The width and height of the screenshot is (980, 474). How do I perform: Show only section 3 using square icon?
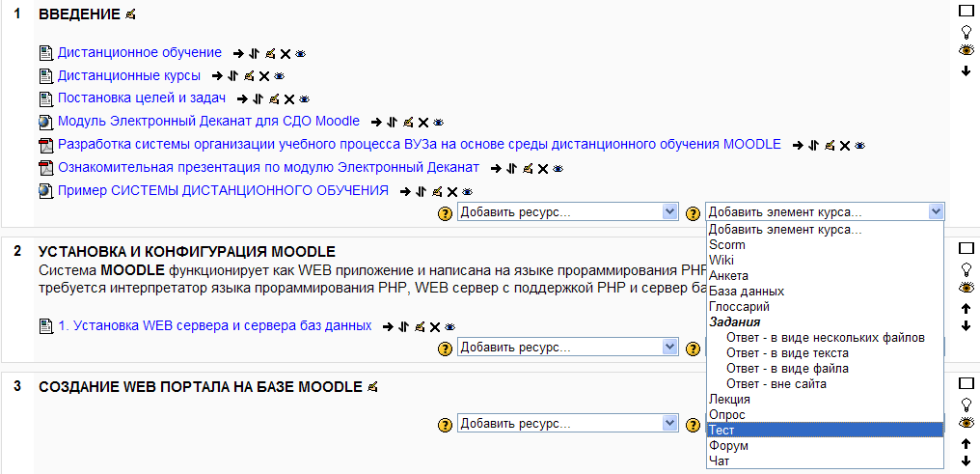[x=966, y=383]
